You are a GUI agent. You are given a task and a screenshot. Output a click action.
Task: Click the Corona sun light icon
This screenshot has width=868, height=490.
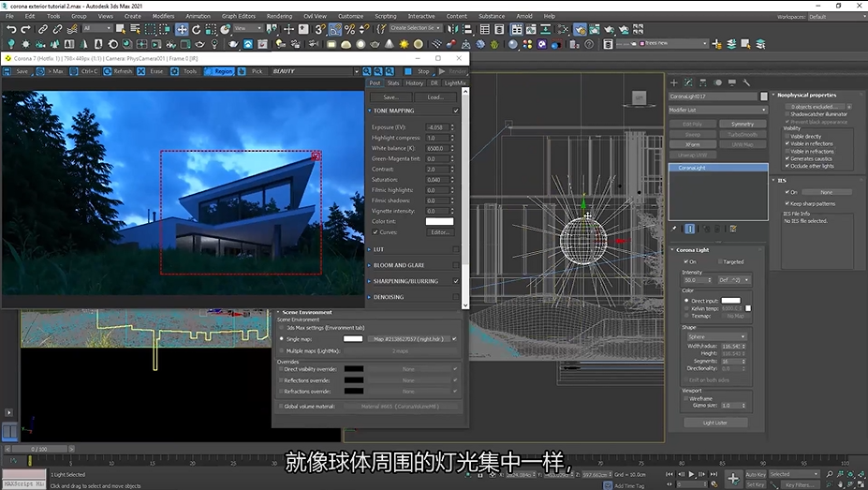(x=405, y=44)
